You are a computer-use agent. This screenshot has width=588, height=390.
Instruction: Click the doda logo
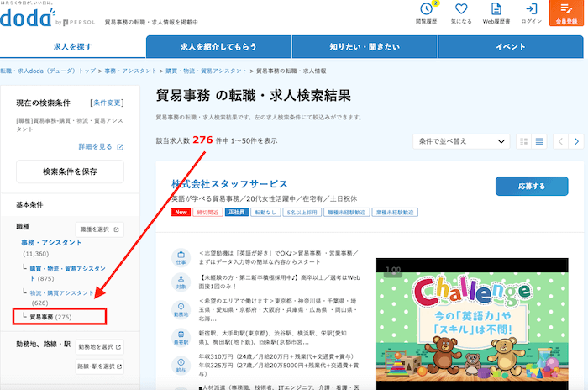tap(26, 18)
